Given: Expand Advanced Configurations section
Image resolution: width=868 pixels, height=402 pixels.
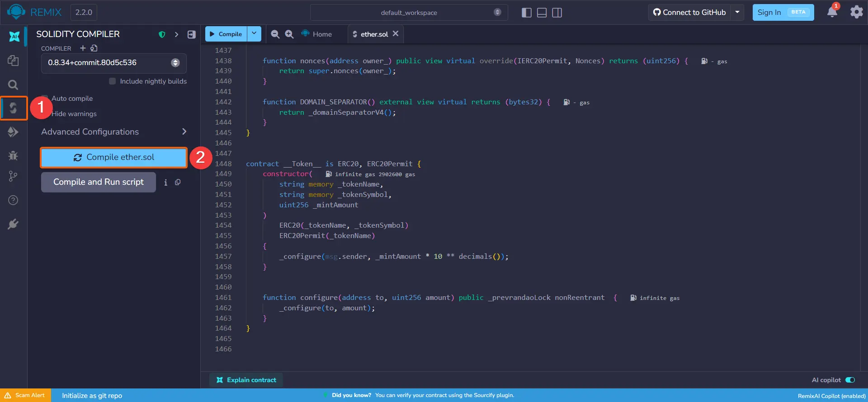Looking at the screenshot, I should (x=114, y=132).
